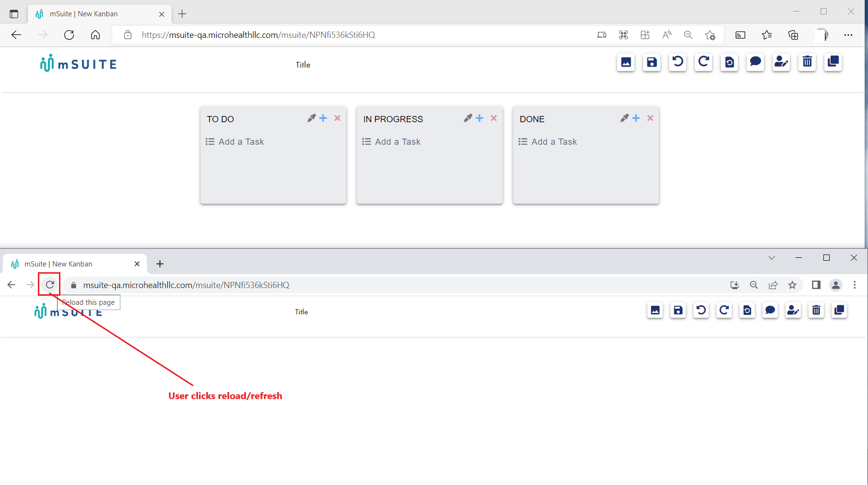Image resolution: width=868 pixels, height=485 pixels.
Task: Pick a color for TO DO column
Action: pos(311,118)
